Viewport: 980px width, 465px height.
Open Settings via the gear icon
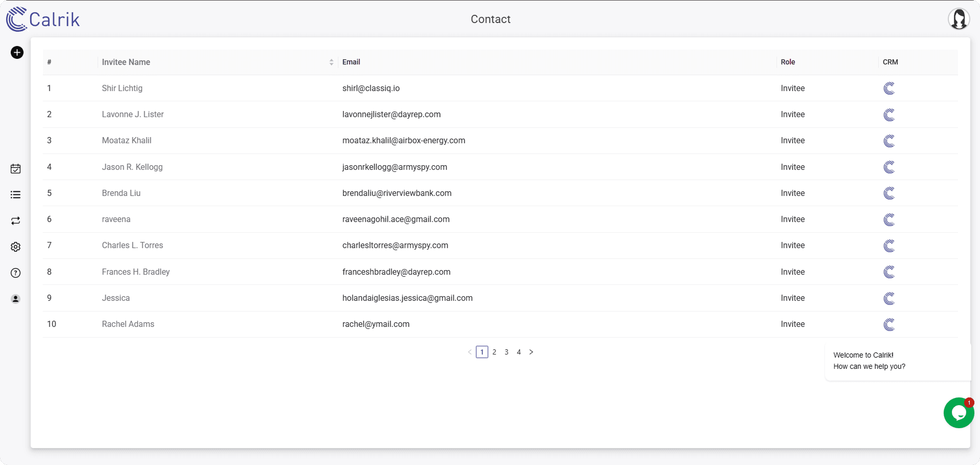[x=15, y=247]
